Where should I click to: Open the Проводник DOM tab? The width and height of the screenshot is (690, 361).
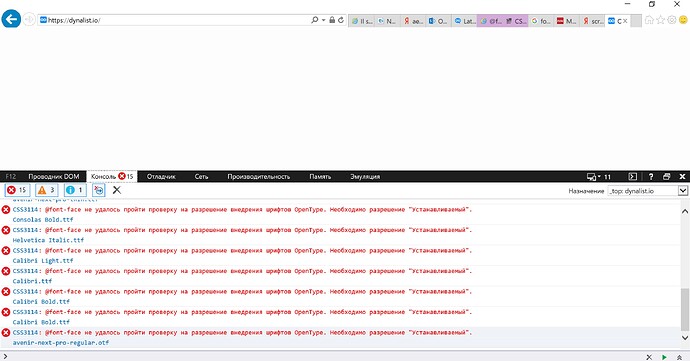tap(54, 177)
